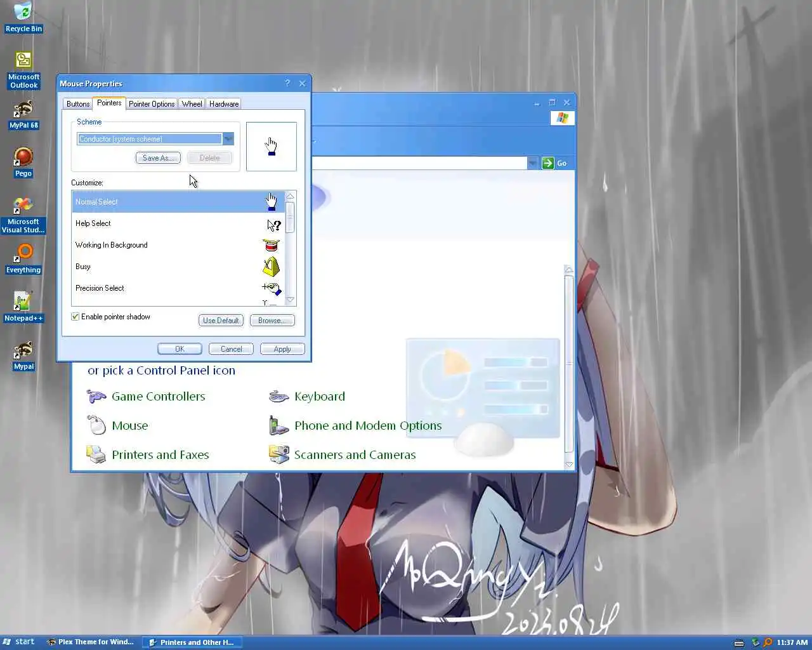Screen dimensions: 812x650
Task: Switch to the Pointers tab
Action: pos(109,103)
